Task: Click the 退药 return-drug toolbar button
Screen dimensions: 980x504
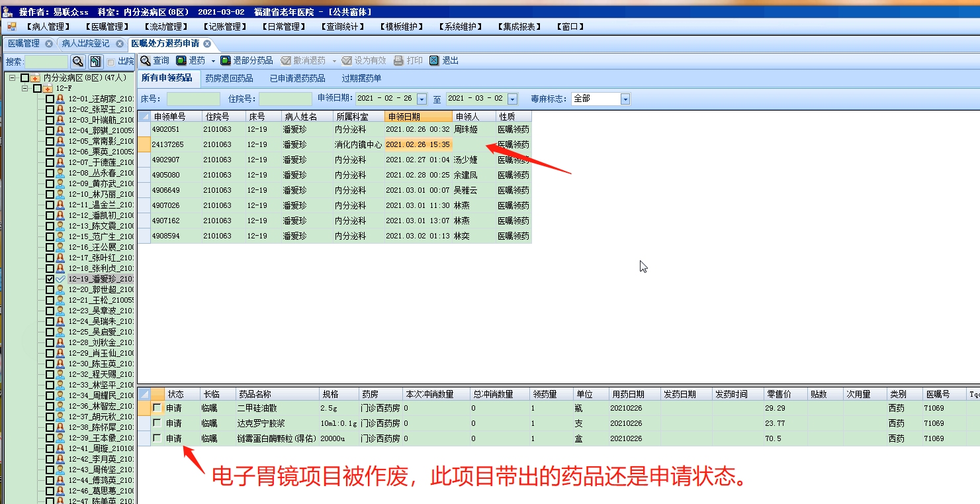Action: pyautogui.click(x=191, y=60)
